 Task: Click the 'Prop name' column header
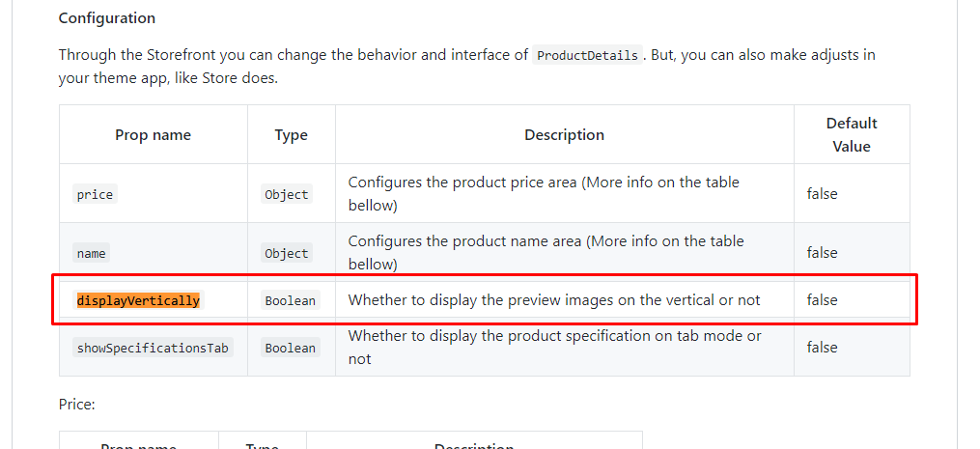[x=154, y=135]
